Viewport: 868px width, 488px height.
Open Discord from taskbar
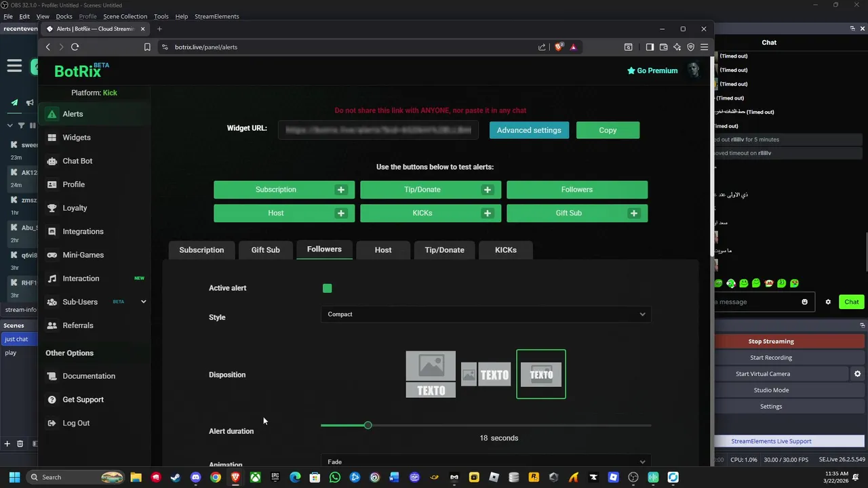(x=195, y=477)
